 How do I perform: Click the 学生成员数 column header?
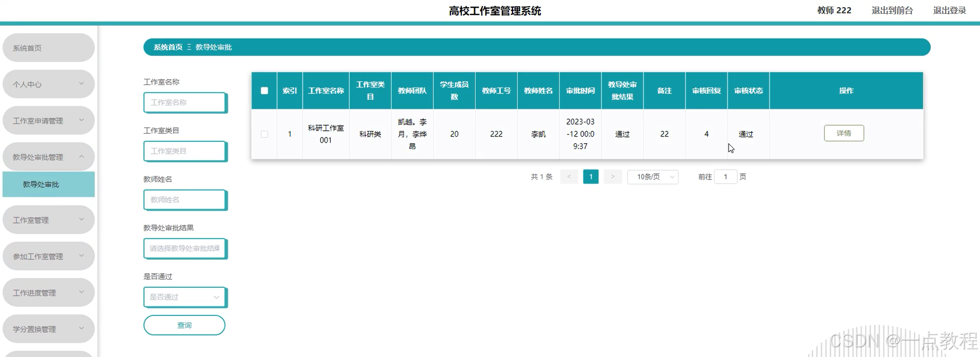tap(454, 91)
